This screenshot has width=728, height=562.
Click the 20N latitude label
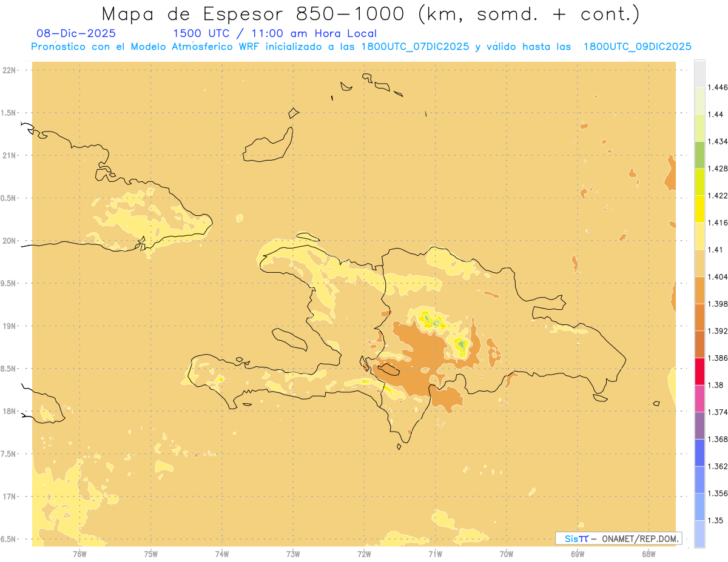9,241
